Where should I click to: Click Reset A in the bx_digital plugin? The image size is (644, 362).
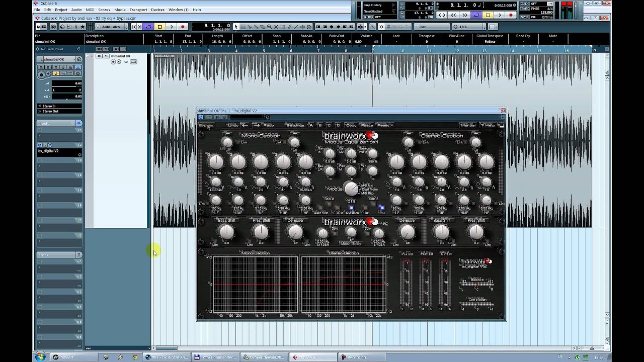click(385, 125)
